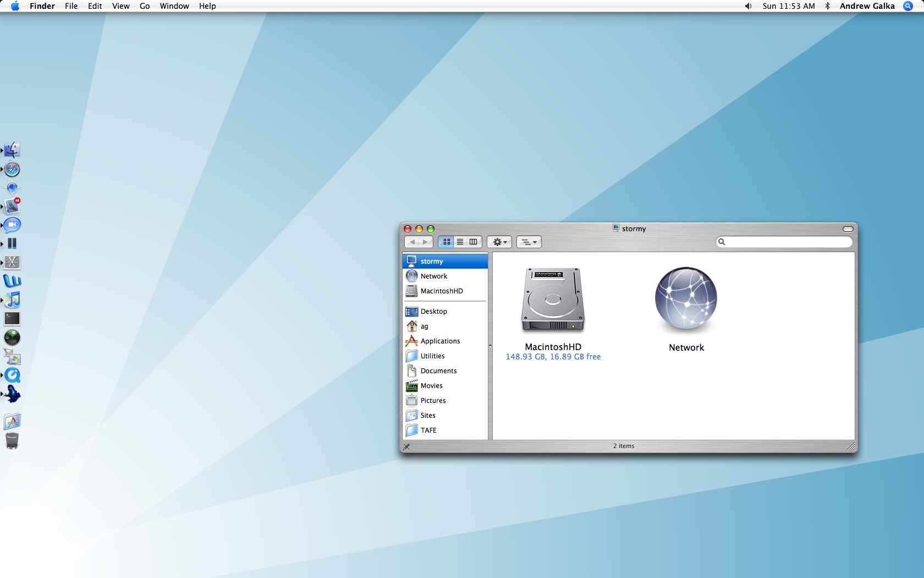Open the blue globe browser in dock

click(x=12, y=188)
